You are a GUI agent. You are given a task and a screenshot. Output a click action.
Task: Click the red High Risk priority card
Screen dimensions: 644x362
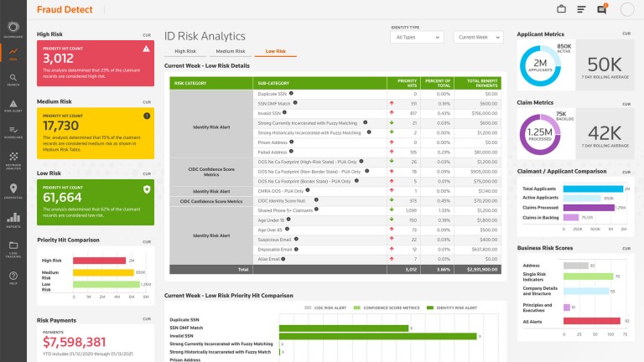pos(95,63)
